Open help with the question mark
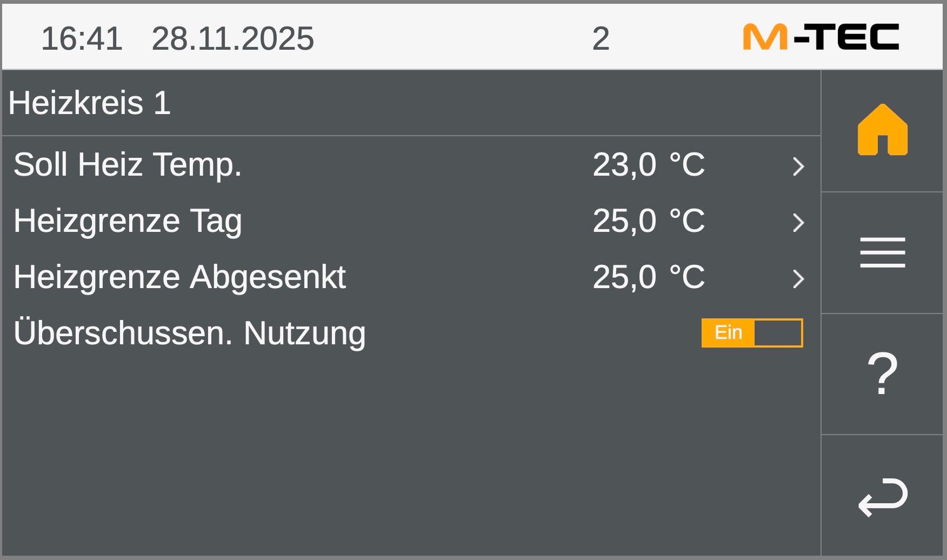 (x=882, y=374)
